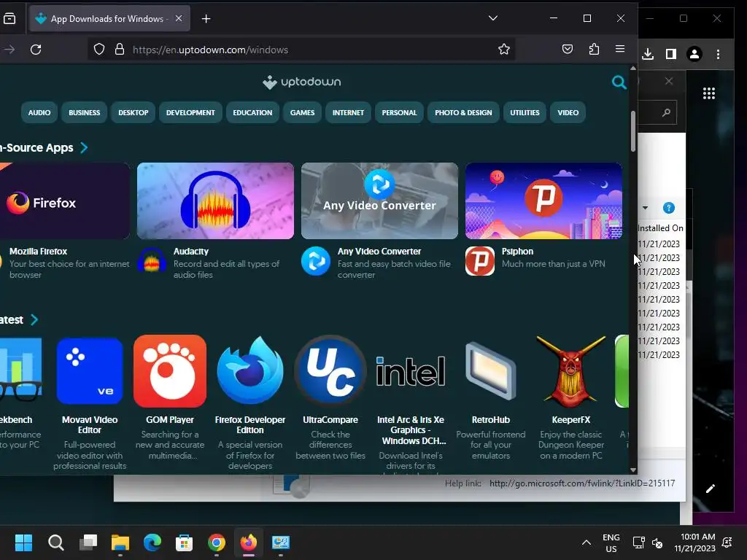Click the small Psiphon app icon
The image size is (747, 560).
point(480,261)
